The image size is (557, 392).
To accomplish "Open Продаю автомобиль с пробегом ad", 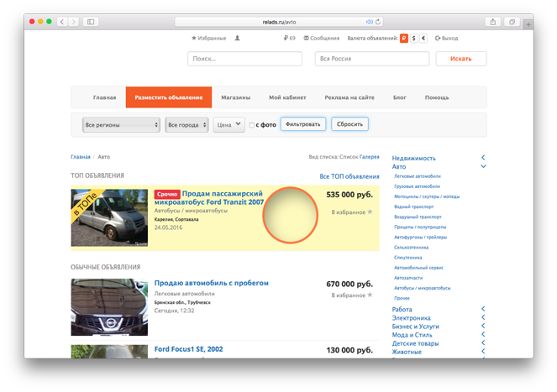I will click(x=212, y=283).
